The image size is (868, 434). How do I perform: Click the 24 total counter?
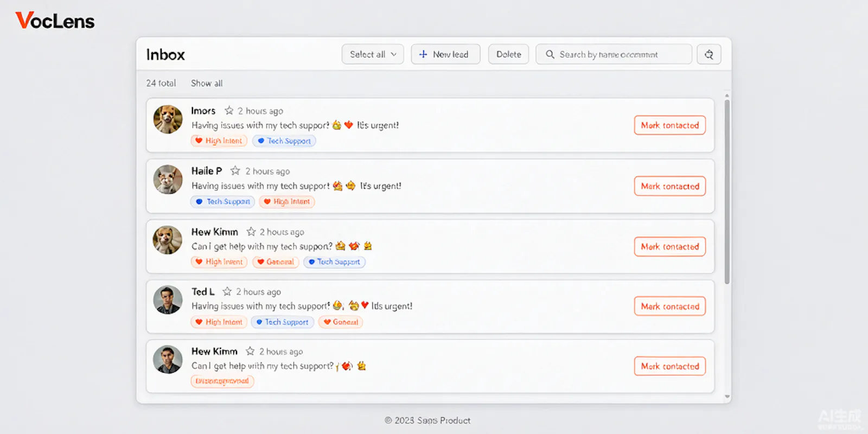161,83
